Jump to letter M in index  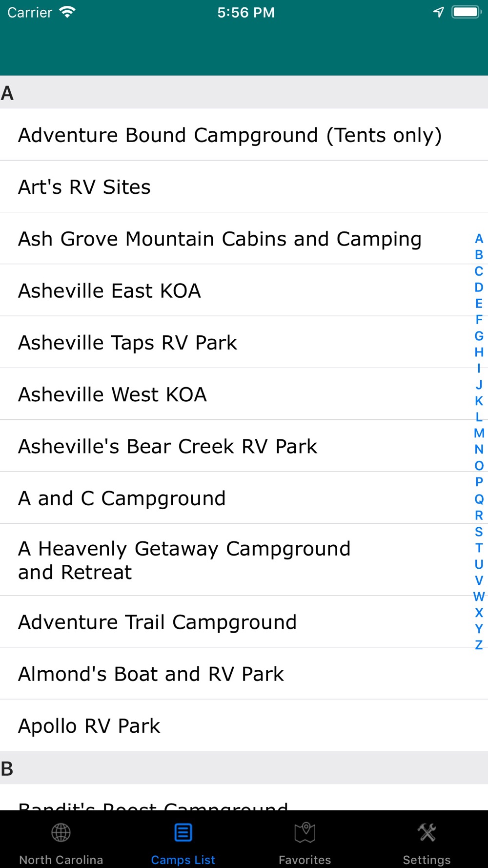pos(479,433)
